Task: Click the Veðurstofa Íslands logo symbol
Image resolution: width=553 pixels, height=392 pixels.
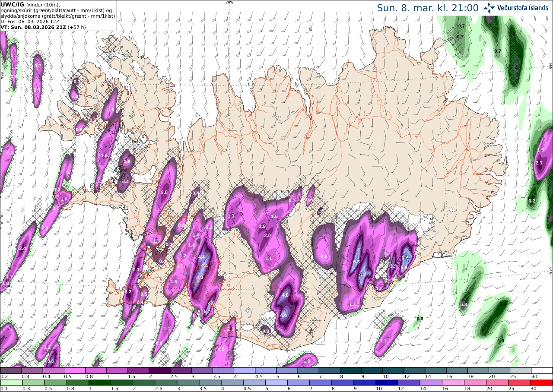Action: (489, 7)
